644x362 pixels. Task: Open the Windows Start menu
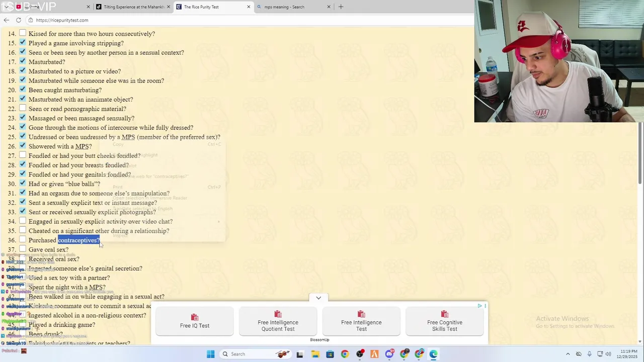pos(211,354)
